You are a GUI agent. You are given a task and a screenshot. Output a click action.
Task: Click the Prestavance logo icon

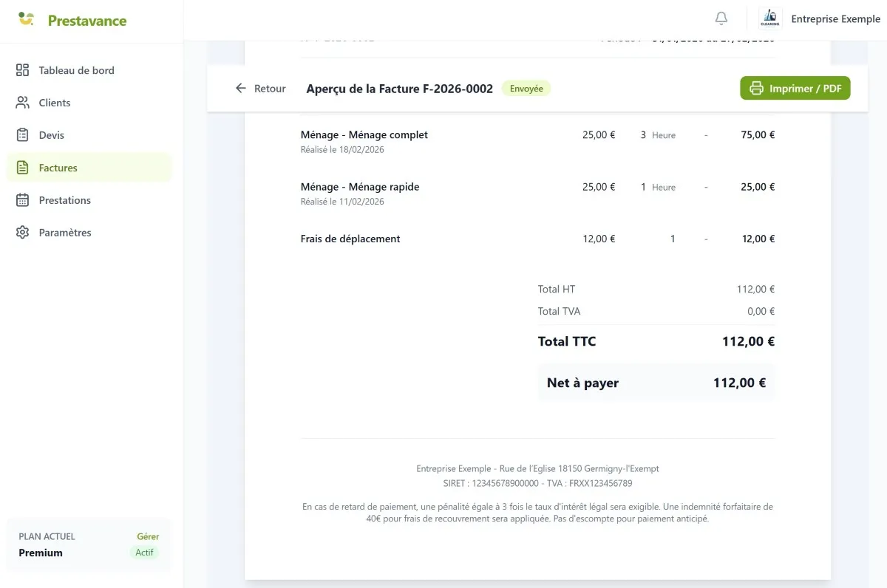pyautogui.click(x=27, y=19)
